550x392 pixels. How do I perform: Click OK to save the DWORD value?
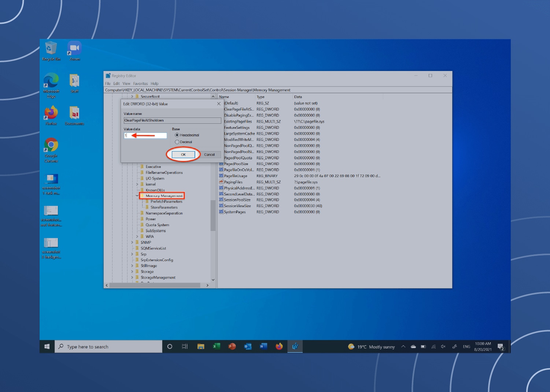183,154
